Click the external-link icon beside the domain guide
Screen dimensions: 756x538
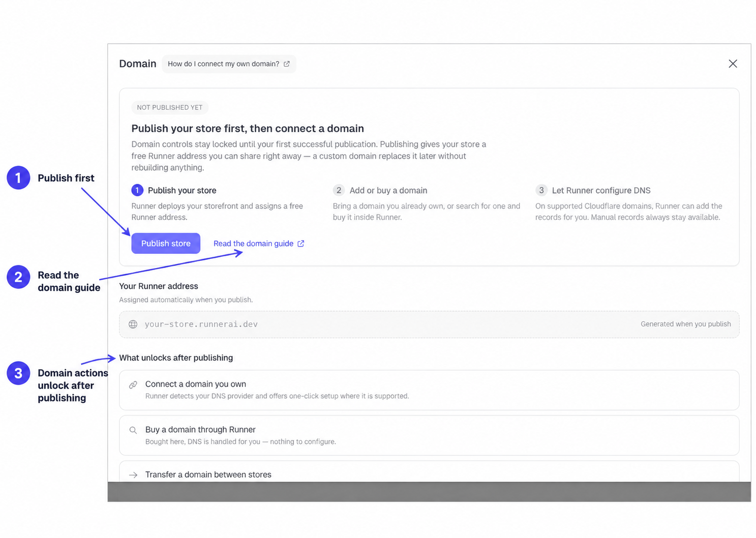tap(301, 244)
